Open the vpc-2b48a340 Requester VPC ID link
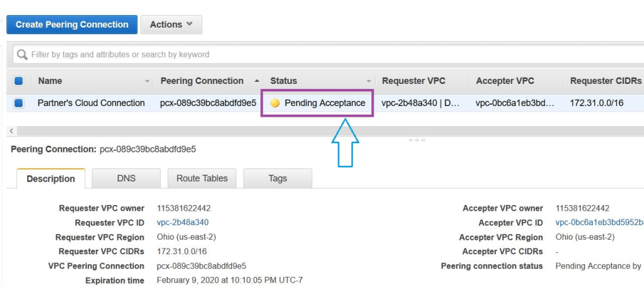The width and height of the screenshot is (644, 304). click(x=183, y=223)
